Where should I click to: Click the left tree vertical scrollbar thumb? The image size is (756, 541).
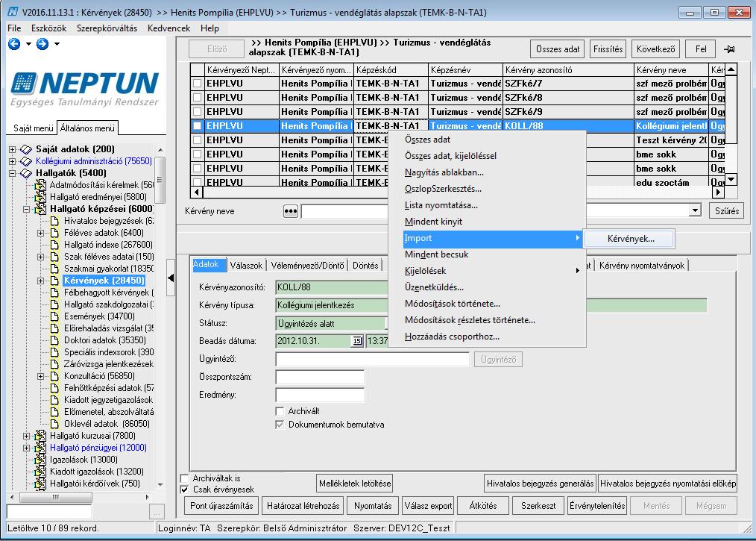pyautogui.click(x=160, y=180)
